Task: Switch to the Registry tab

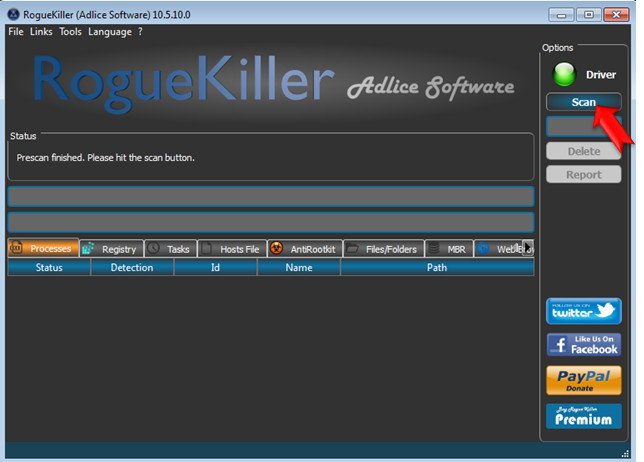Action: pyautogui.click(x=110, y=248)
